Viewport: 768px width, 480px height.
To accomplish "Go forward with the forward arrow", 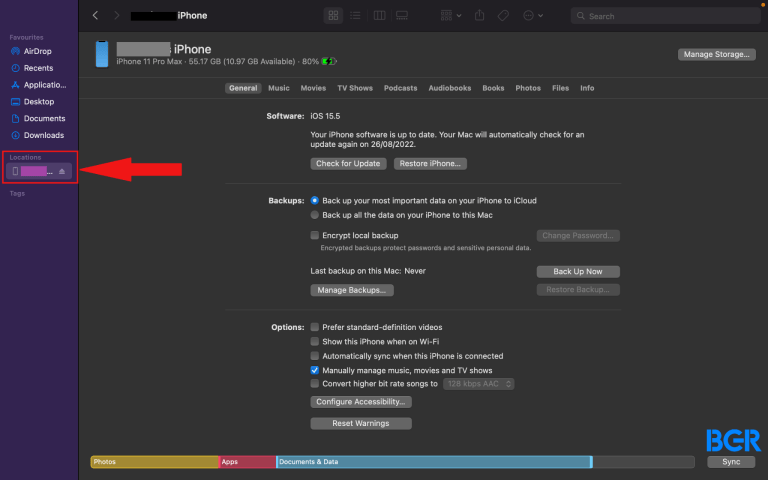I will point(117,16).
